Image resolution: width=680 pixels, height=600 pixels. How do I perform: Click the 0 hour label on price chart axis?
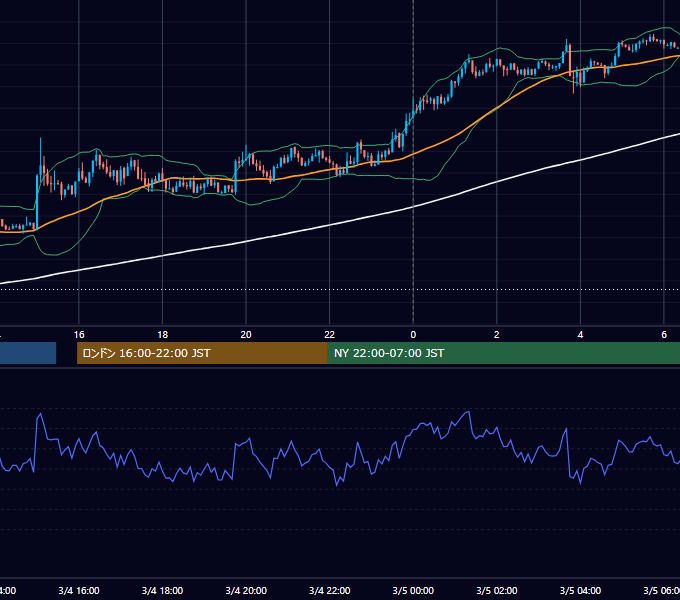point(413,335)
